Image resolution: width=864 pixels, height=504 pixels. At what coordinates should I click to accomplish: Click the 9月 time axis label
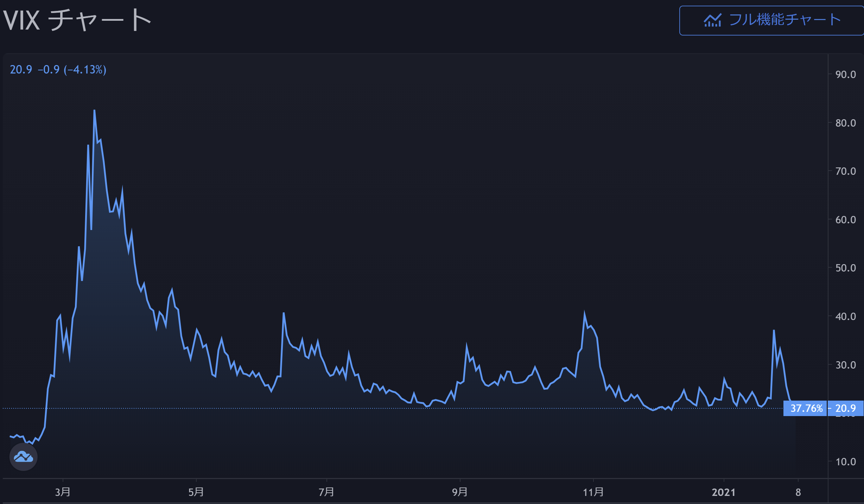(460, 492)
